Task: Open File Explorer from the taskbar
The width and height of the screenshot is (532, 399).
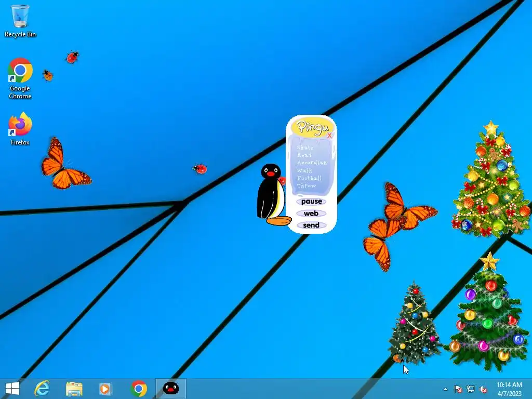Action: click(74, 389)
